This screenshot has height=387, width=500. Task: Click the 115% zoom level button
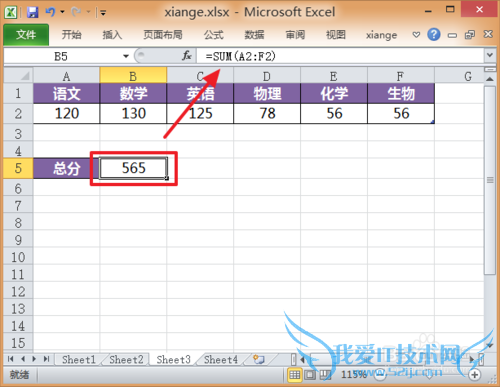[353, 375]
